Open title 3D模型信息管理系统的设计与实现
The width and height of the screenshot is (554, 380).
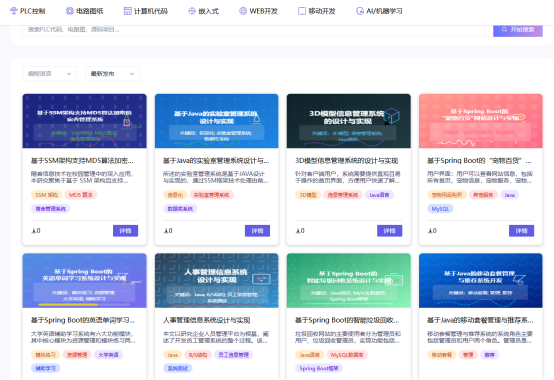347,161
